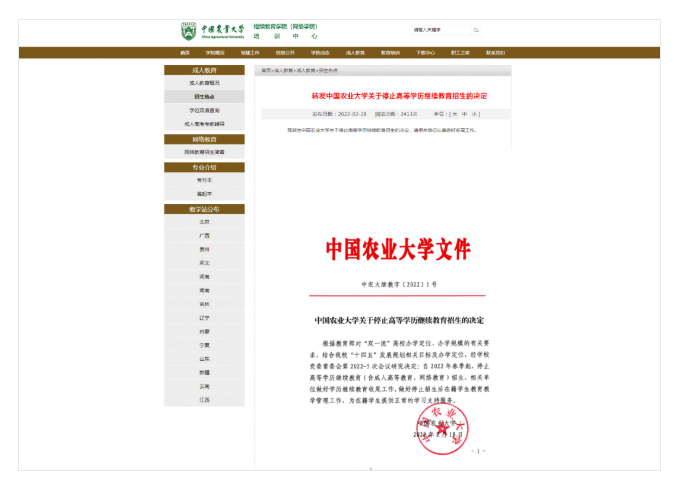Viewport: 688px width, 486px height.
Task: Open 党建工作 in the navigation bar
Action: pos(250,53)
